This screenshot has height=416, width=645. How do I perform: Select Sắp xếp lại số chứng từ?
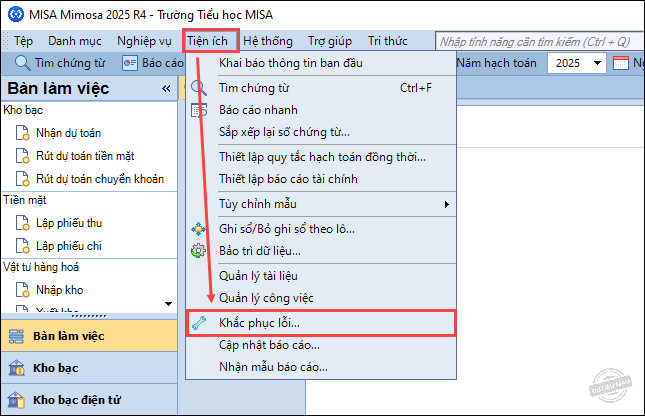(x=321, y=132)
